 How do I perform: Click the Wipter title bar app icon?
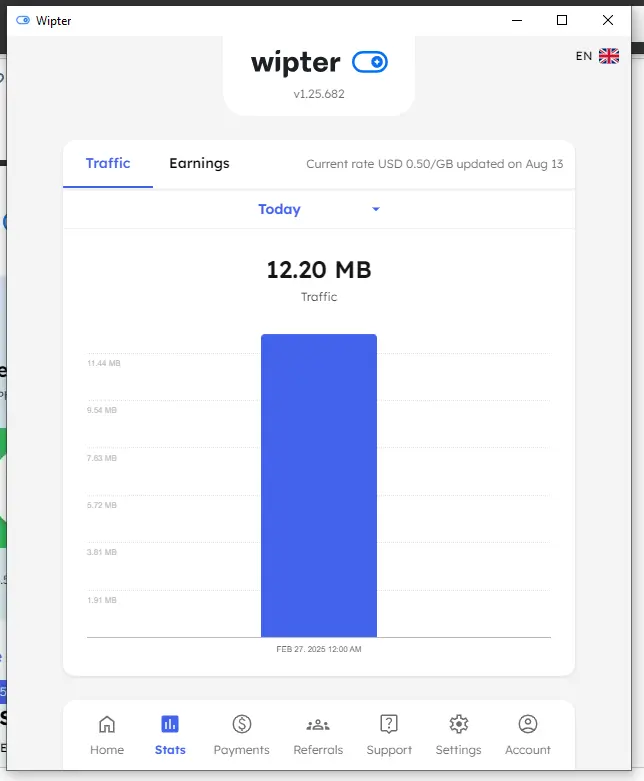point(23,20)
